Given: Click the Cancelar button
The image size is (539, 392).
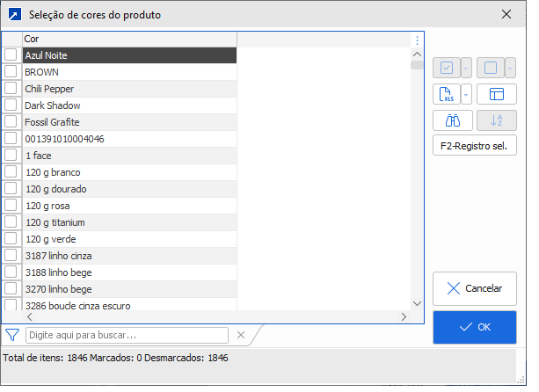Looking at the screenshot, I should pyautogui.click(x=475, y=288).
